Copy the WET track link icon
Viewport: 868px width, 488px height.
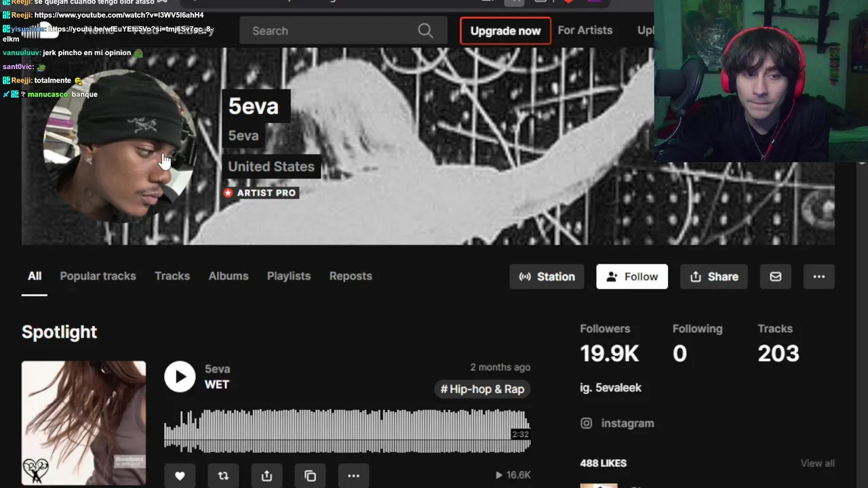pyautogui.click(x=310, y=476)
